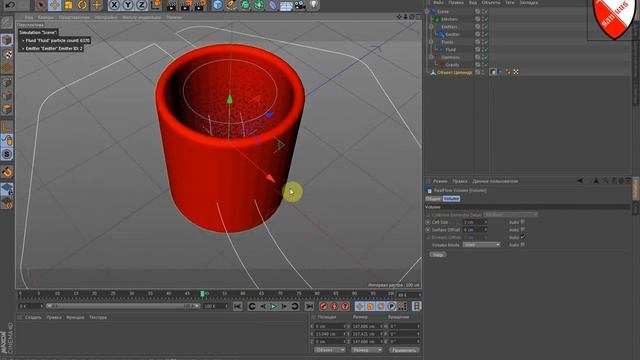Open the viewport Cameras menu
Screen dimensions: 640x360
tap(46, 18)
